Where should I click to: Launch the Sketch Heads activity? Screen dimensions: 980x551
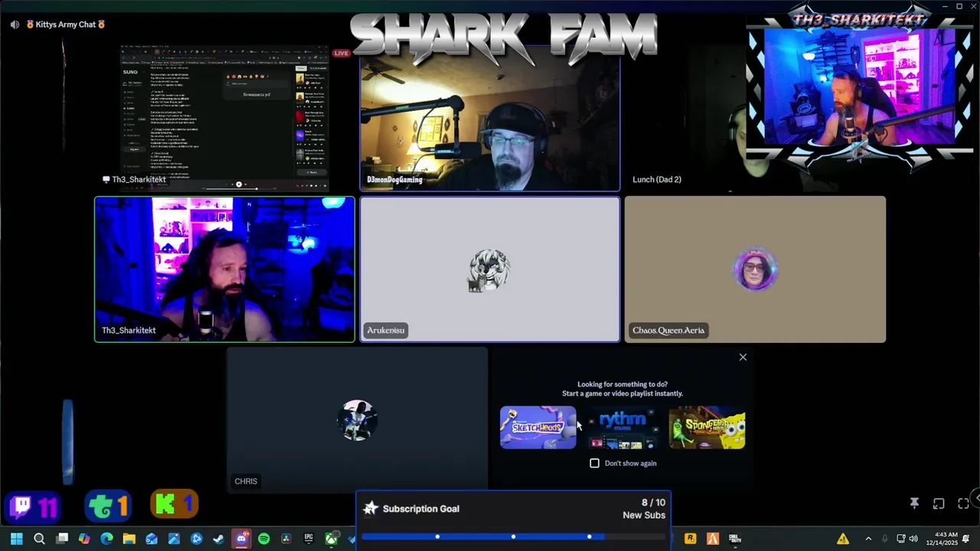tap(538, 427)
